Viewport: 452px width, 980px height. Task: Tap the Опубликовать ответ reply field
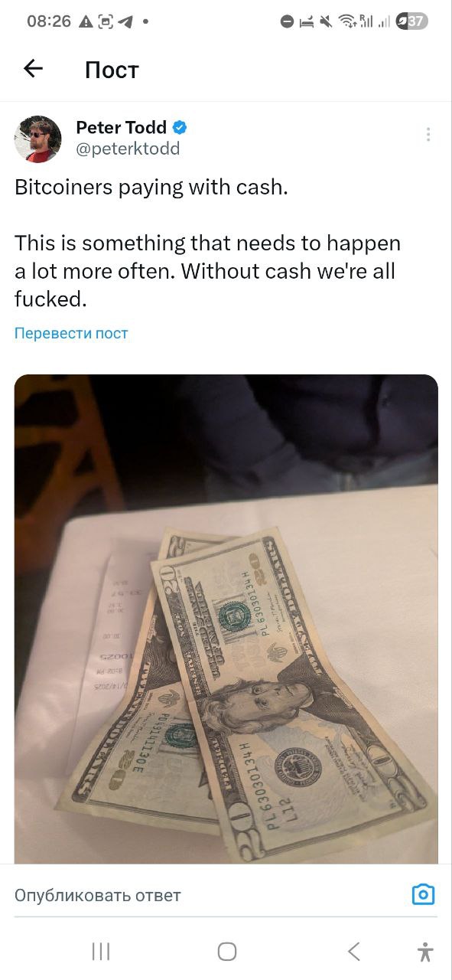pyautogui.click(x=98, y=895)
